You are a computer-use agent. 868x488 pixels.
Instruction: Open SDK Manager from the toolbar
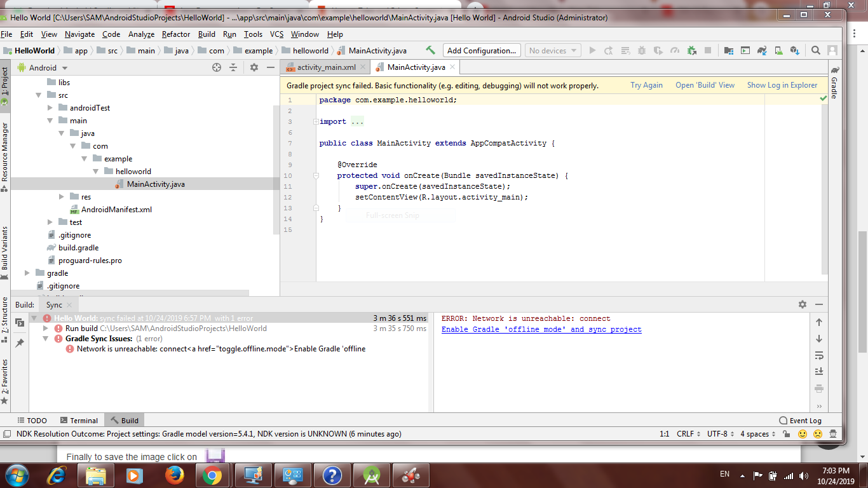pos(794,50)
